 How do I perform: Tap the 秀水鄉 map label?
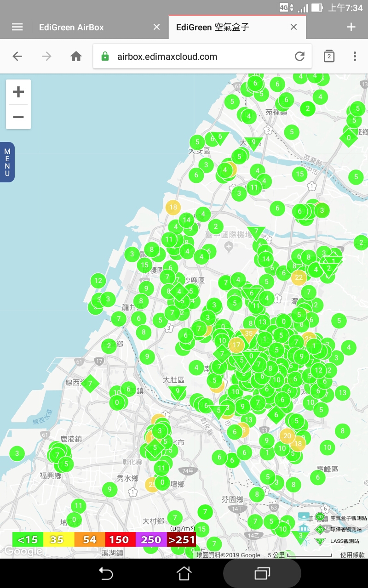pos(127,478)
